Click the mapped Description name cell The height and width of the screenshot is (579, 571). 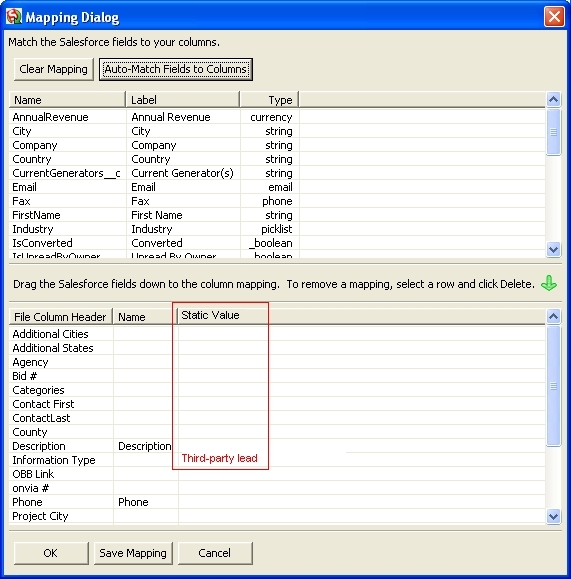pyautogui.click(x=145, y=446)
